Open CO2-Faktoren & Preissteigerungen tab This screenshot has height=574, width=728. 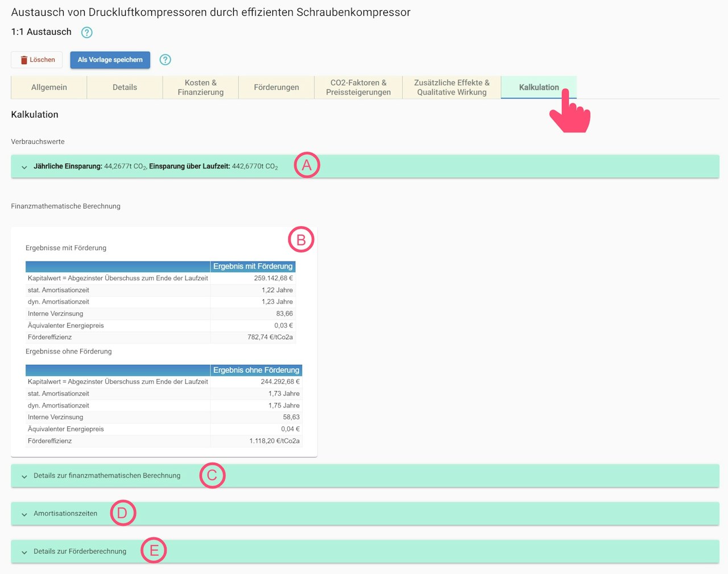tap(358, 88)
